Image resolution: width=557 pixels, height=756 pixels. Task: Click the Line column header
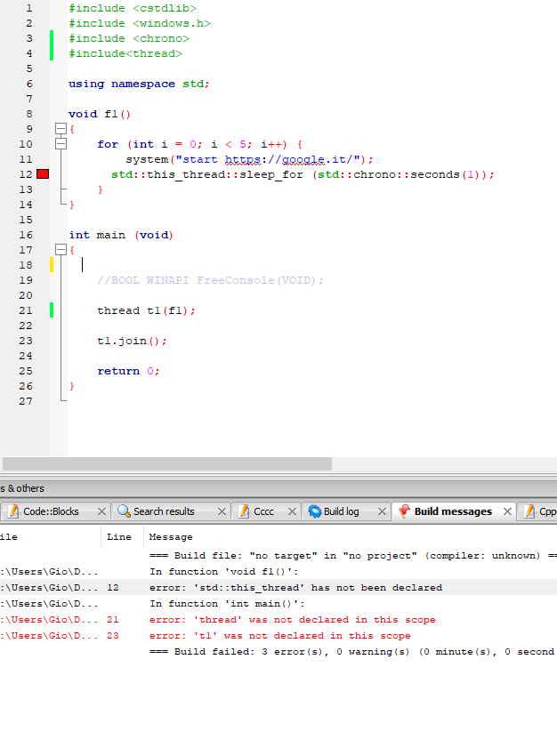[118, 536]
